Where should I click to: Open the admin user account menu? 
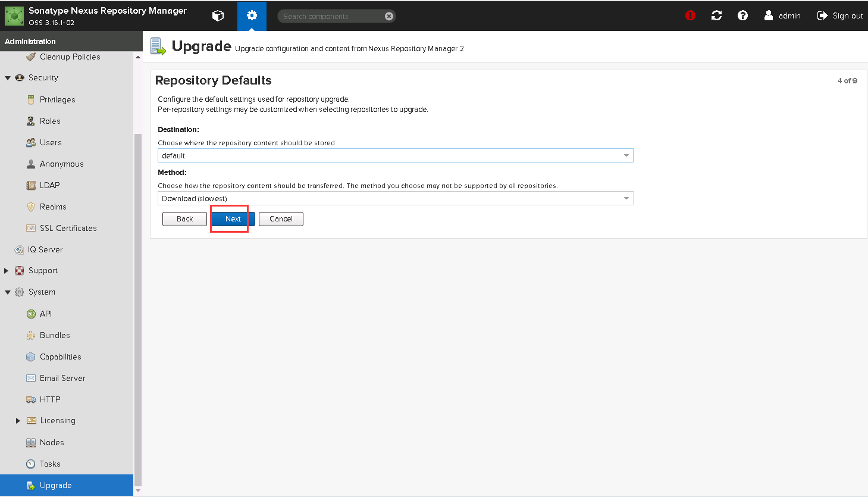coord(782,16)
